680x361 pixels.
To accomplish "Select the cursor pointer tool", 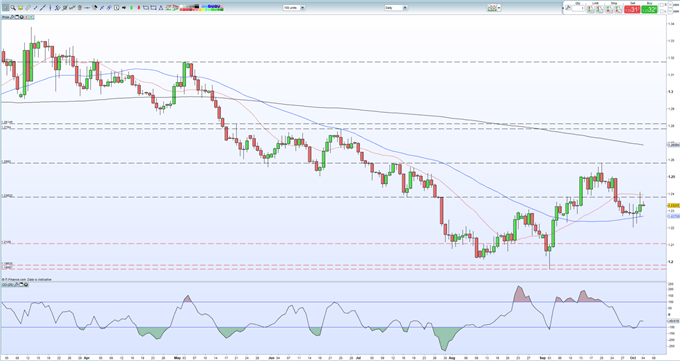I will click(5, 8).
